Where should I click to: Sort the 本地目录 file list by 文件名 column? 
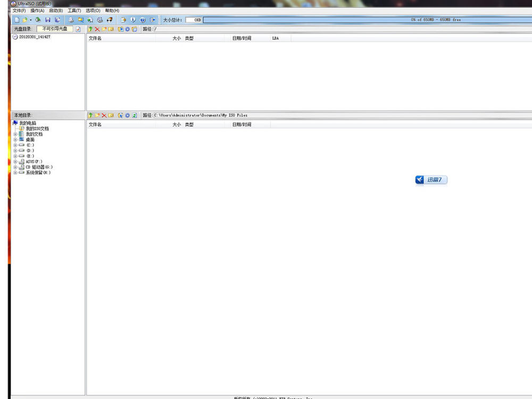pyautogui.click(x=121, y=124)
